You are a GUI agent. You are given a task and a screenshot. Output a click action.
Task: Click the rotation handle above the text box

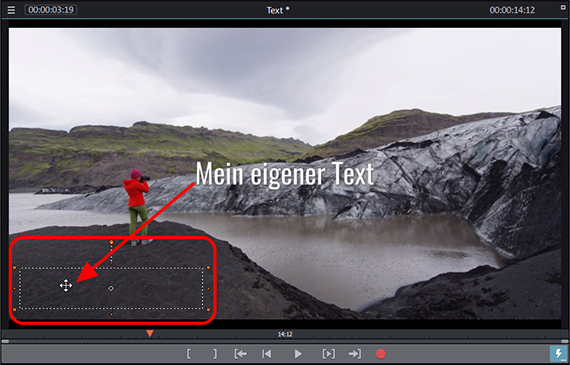(112, 242)
